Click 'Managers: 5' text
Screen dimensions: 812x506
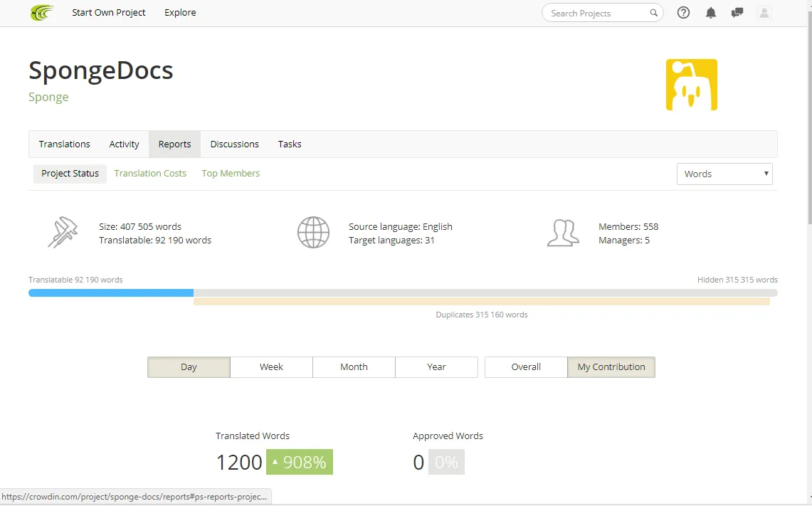click(x=624, y=241)
